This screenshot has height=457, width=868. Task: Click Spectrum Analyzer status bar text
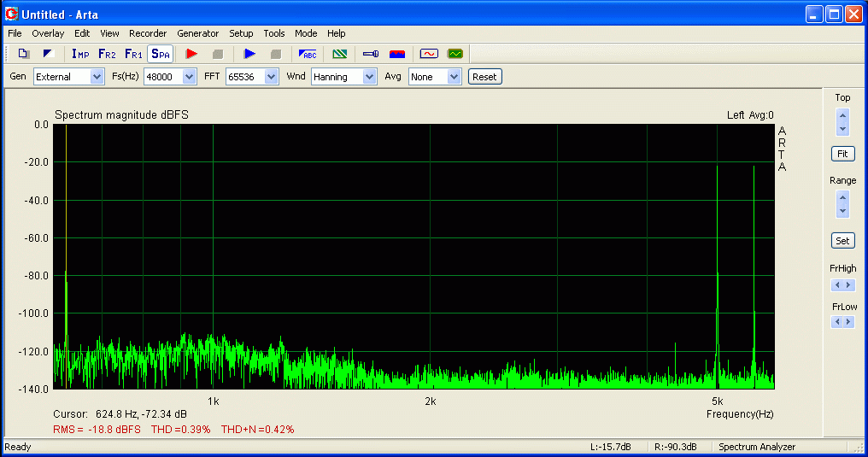pos(757,447)
